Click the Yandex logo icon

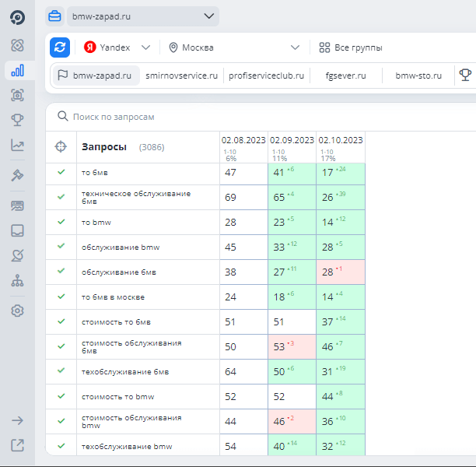click(x=90, y=47)
